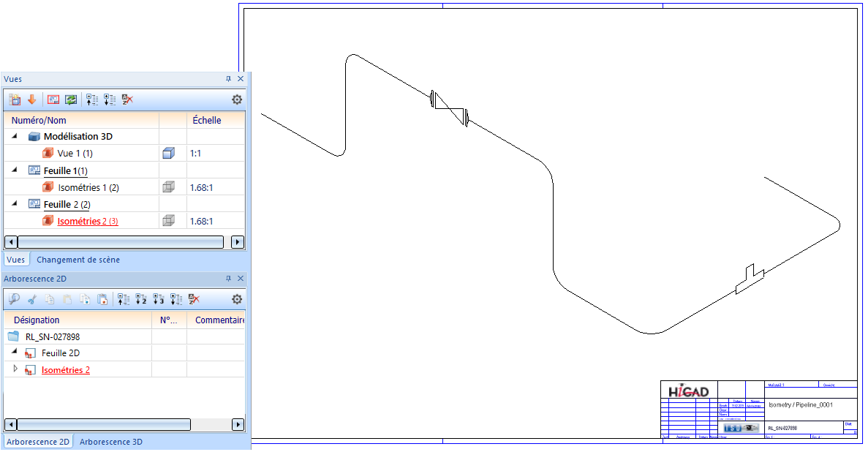
Task: Click the Isometry / Pipeline_0001 title text
Action: point(801,405)
